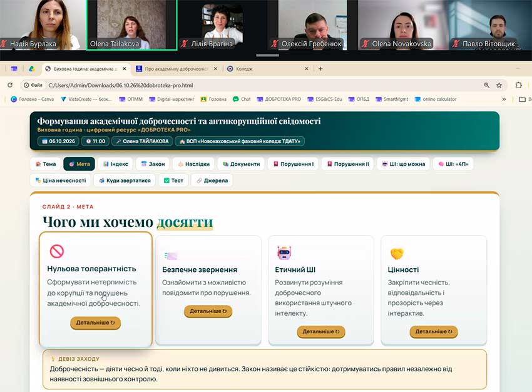Close the Коледж browser tab
This screenshot has height=392, width=532.
(x=307, y=69)
